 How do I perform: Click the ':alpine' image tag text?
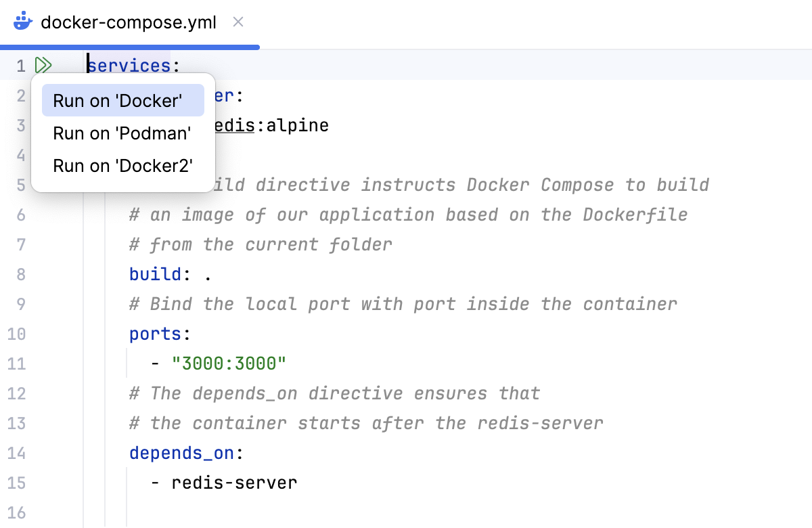[292, 125]
